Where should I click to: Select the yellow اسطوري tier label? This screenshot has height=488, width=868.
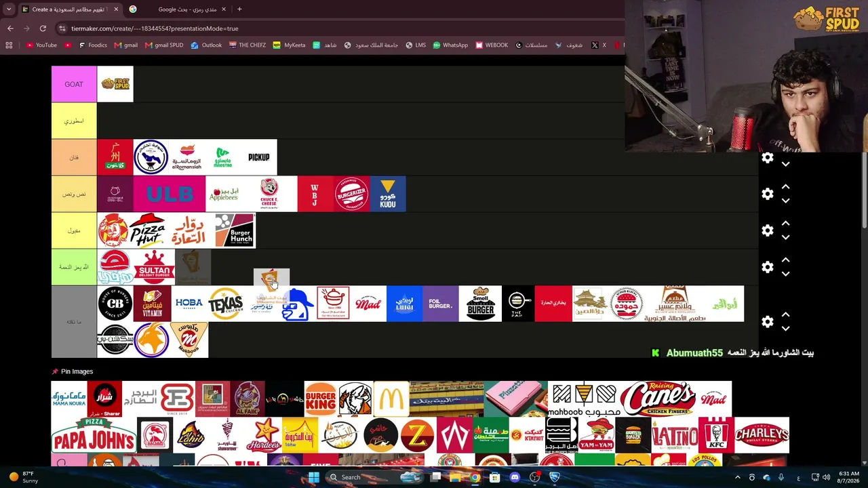click(74, 121)
